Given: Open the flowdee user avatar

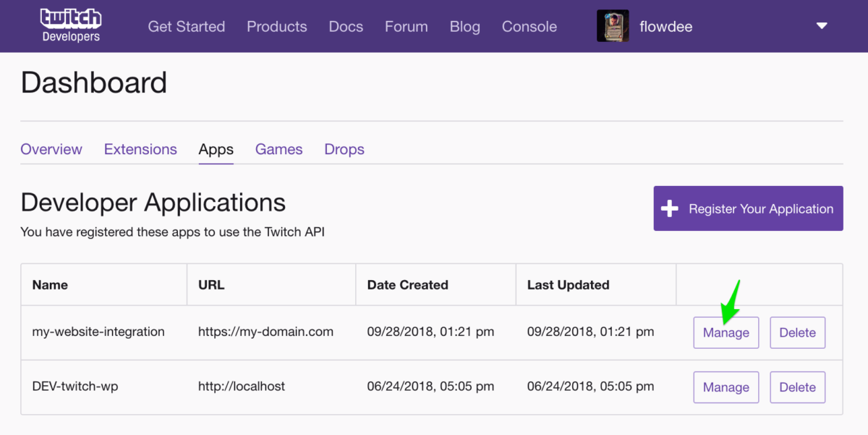Looking at the screenshot, I should (x=613, y=26).
